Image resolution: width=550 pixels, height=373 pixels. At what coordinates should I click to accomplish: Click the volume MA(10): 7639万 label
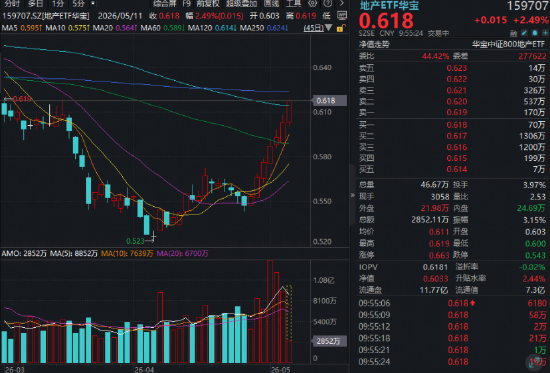(127, 253)
